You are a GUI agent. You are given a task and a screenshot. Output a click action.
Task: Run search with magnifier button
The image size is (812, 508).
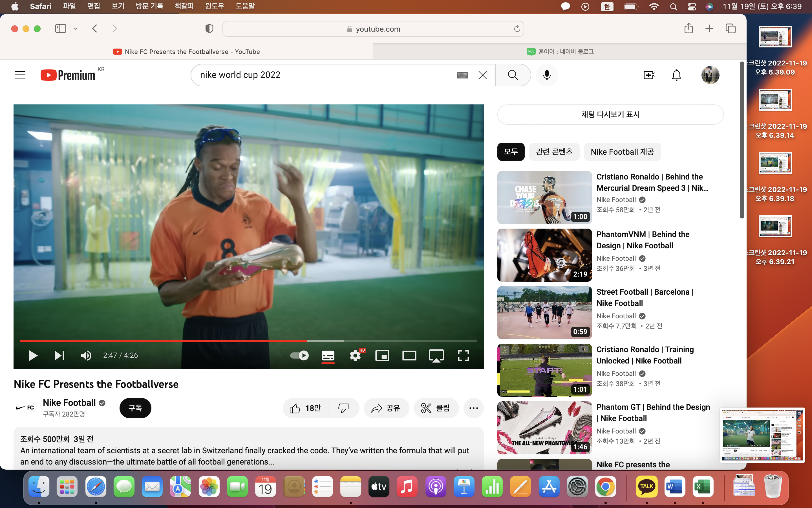tap(513, 75)
